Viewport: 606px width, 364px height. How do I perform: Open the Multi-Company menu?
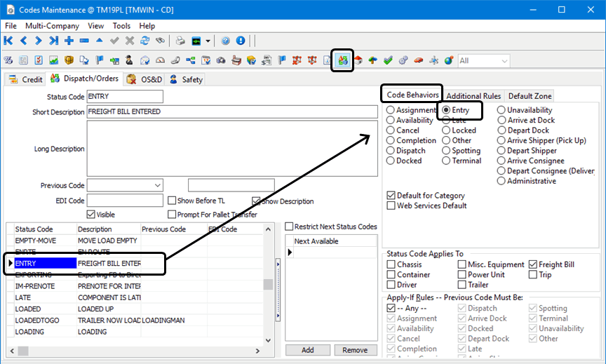(x=49, y=26)
